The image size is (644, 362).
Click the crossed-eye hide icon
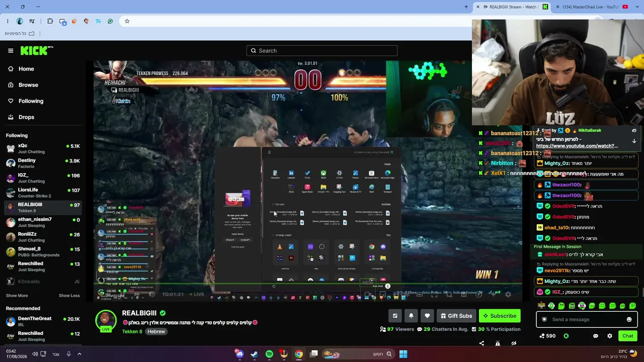tap(514, 343)
